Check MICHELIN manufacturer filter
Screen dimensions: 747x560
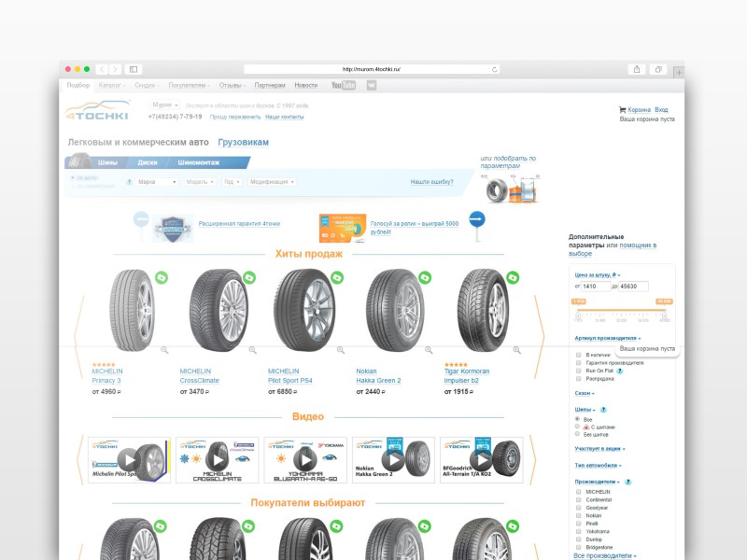578,492
